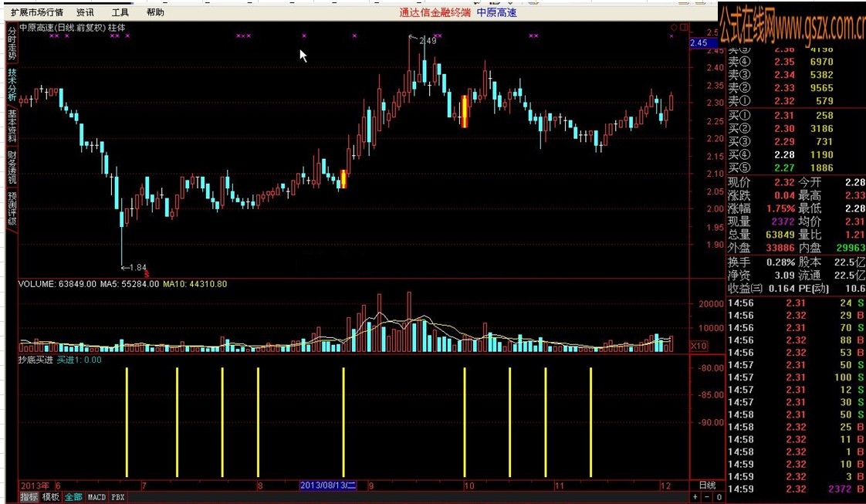Click the 2.49 high price label
The width and height of the screenshot is (866, 504).
[x=428, y=40]
